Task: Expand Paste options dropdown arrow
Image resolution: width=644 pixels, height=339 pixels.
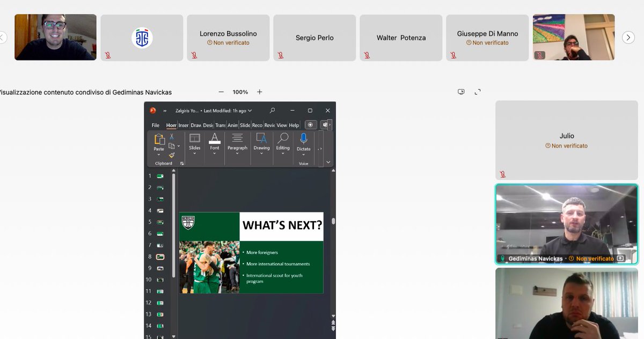Action: [x=159, y=155]
